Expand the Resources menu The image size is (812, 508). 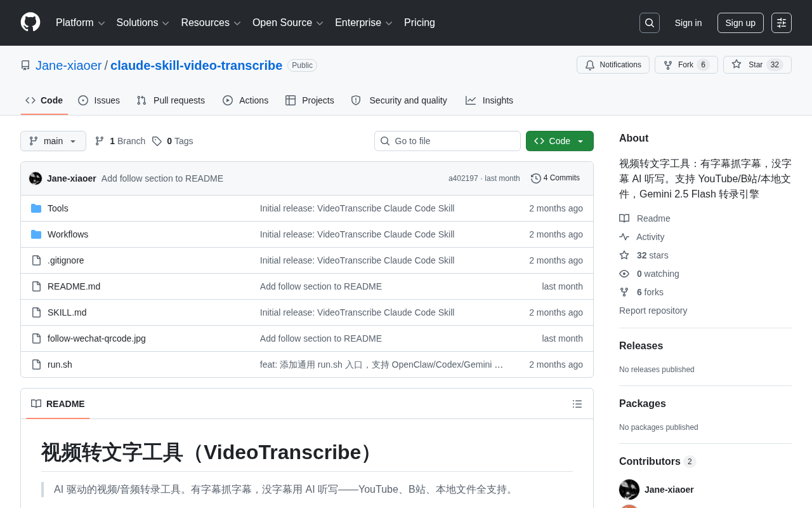coord(211,23)
